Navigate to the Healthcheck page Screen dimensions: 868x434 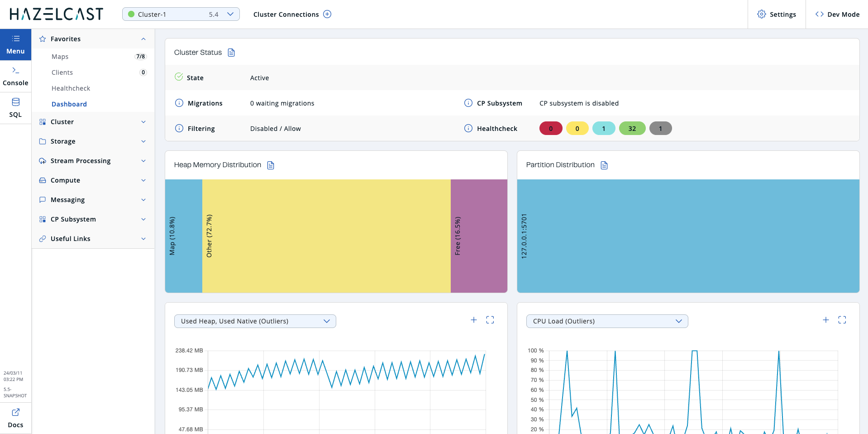click(x=71, y=88)
